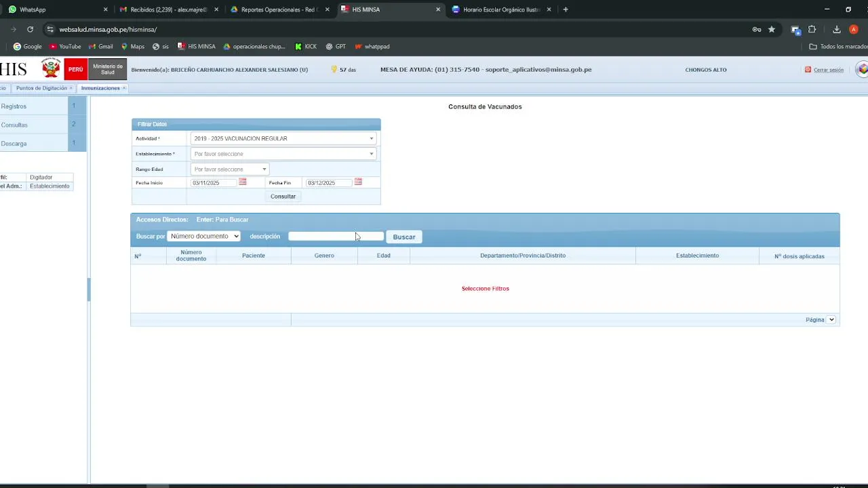
Task: Click the Edad column header
Action: pyautogui.click(x=384, y=256)
